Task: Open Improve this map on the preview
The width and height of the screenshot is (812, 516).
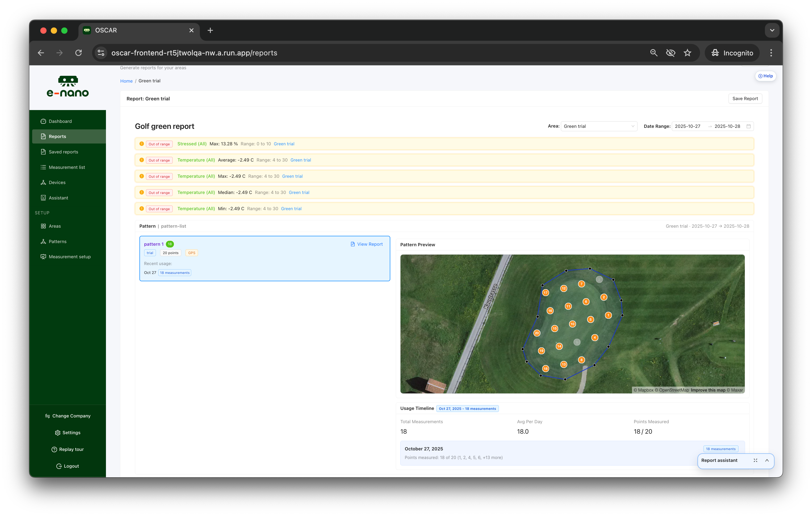Action: click(708, 390)
